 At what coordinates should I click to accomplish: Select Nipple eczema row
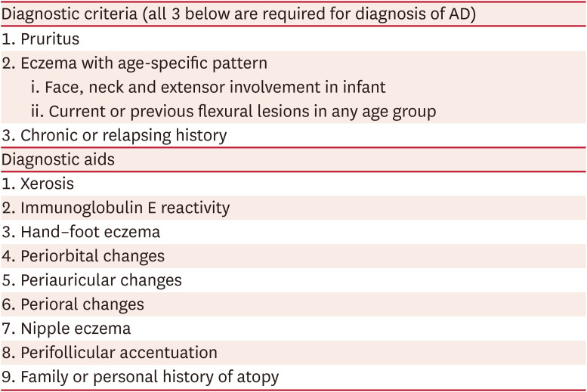(x=66, y=329)
